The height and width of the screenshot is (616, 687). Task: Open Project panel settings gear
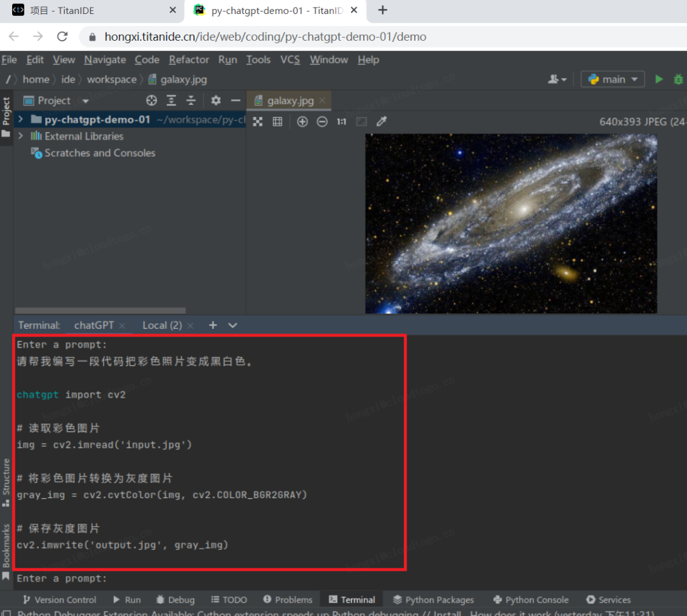[216, 101]
